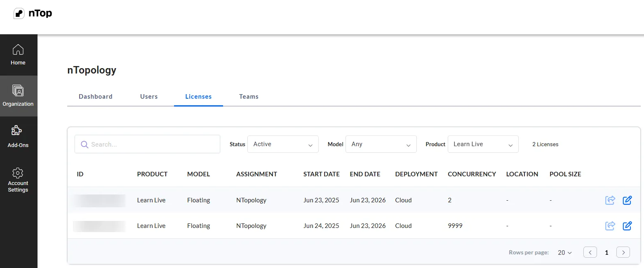Click the nTop logo icon
The image size is (644, 268).
(x=19, y=14)
